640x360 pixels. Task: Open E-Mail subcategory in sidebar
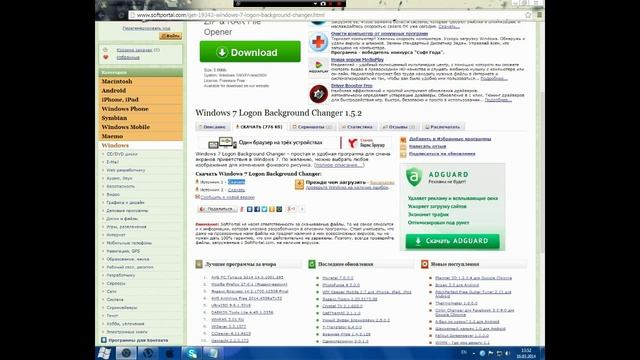coord(112,162)
